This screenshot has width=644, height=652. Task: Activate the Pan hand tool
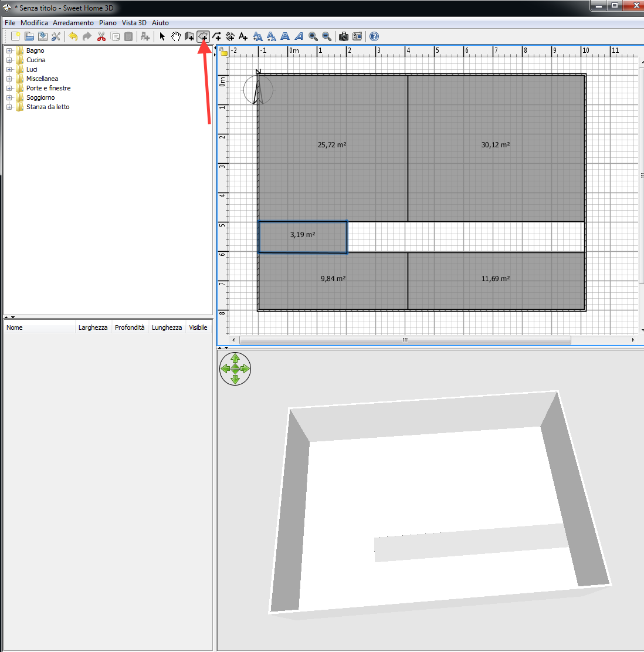pos(176,36)
